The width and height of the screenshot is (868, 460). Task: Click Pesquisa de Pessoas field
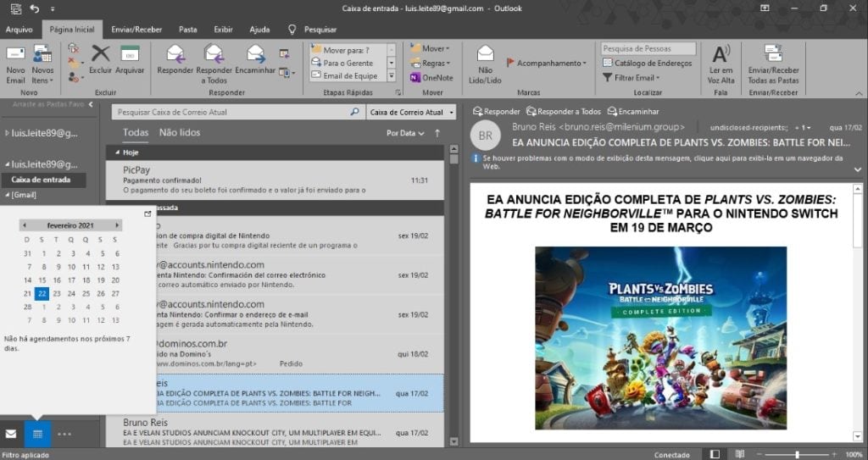(x=648, y=49)
